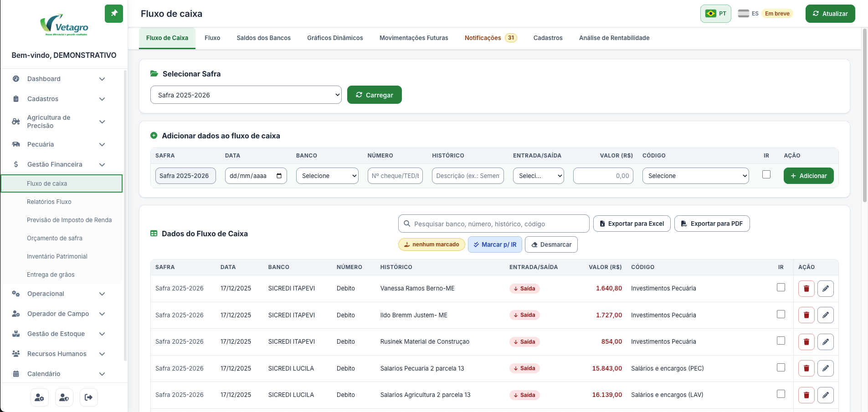Click the logout icon at sidebar bottom
This screenshot has height=412, width=868.
(89, 397)
